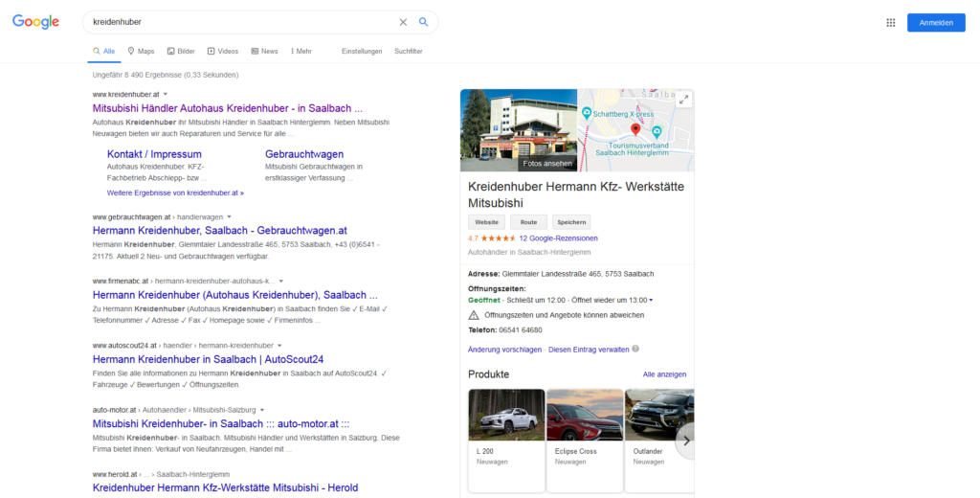Click the Speichern button

(x=571, y=222)
